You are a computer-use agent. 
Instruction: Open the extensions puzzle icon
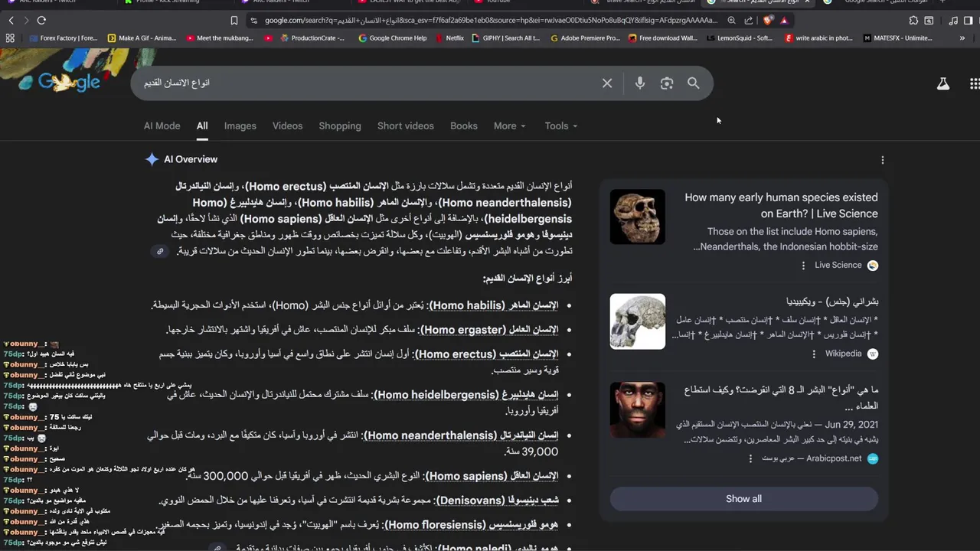point(913,21)
